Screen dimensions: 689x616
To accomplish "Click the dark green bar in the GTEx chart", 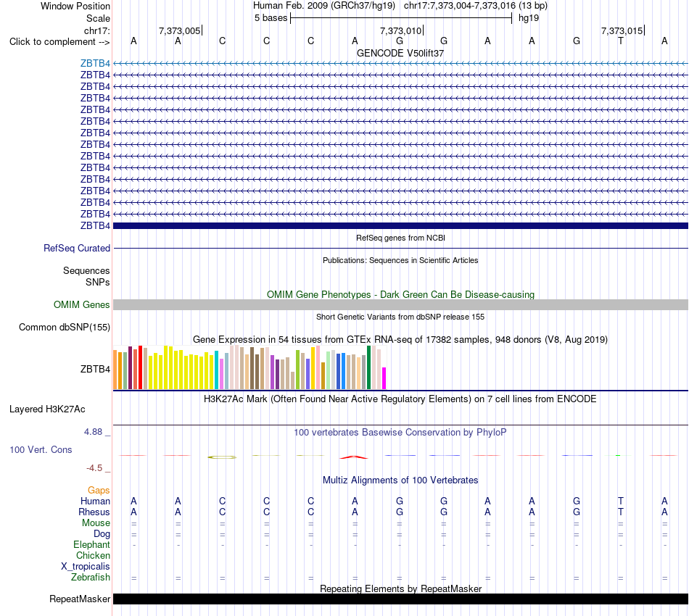I will click(368, 367).
